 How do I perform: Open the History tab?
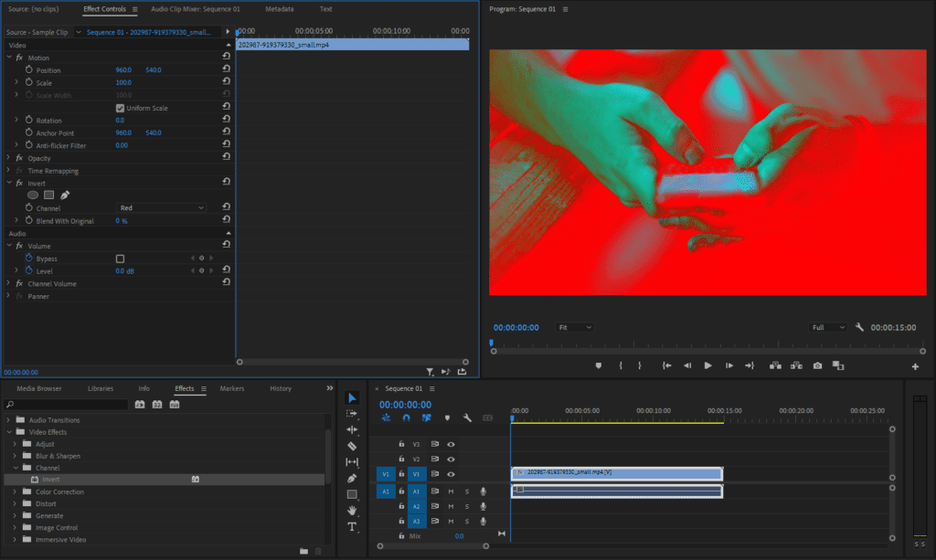pos(281,388)
